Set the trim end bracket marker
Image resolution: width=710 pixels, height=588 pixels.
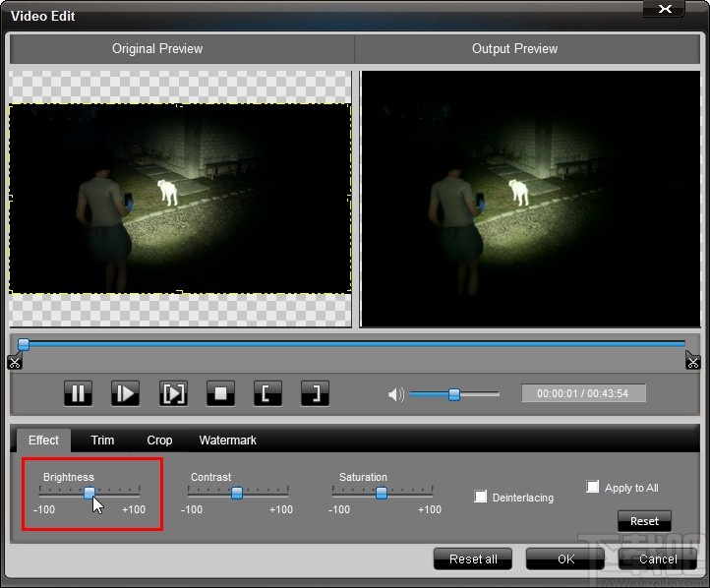[x=315, y=393]
